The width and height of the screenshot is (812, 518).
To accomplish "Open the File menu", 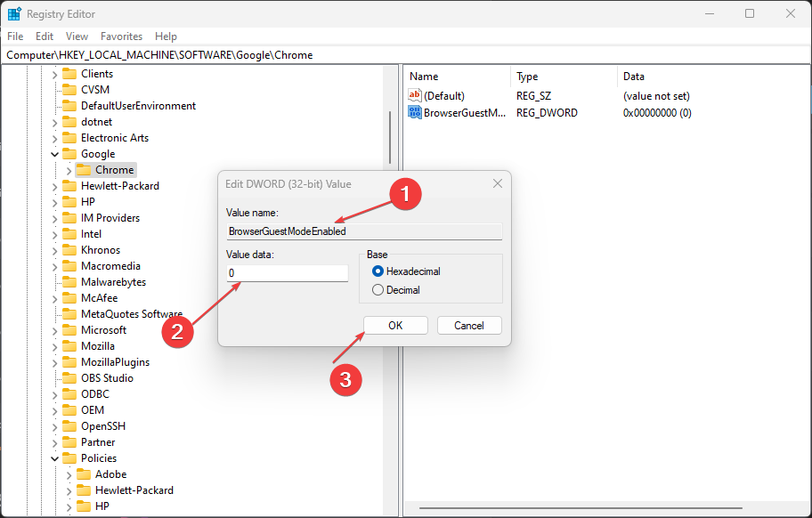I will [x=15, y=36].
